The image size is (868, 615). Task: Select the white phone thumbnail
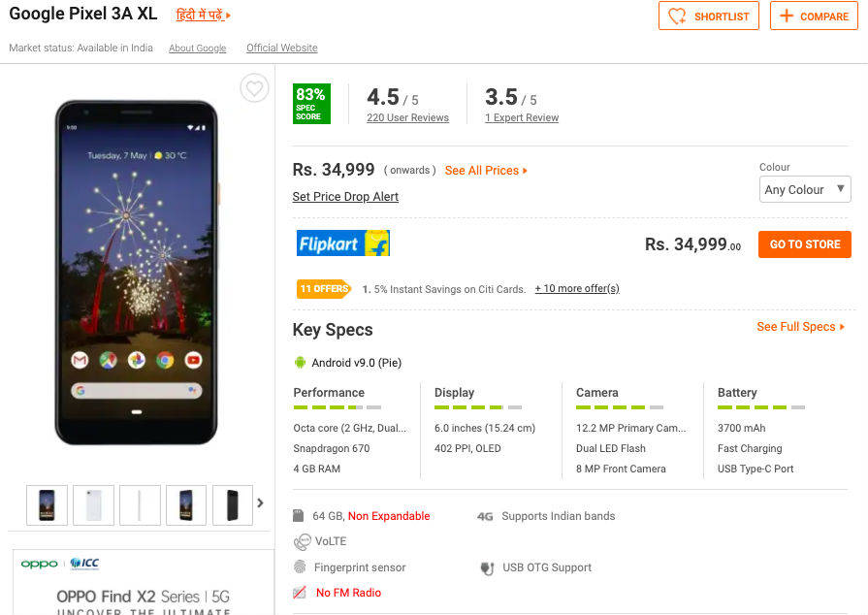(93, 504)
